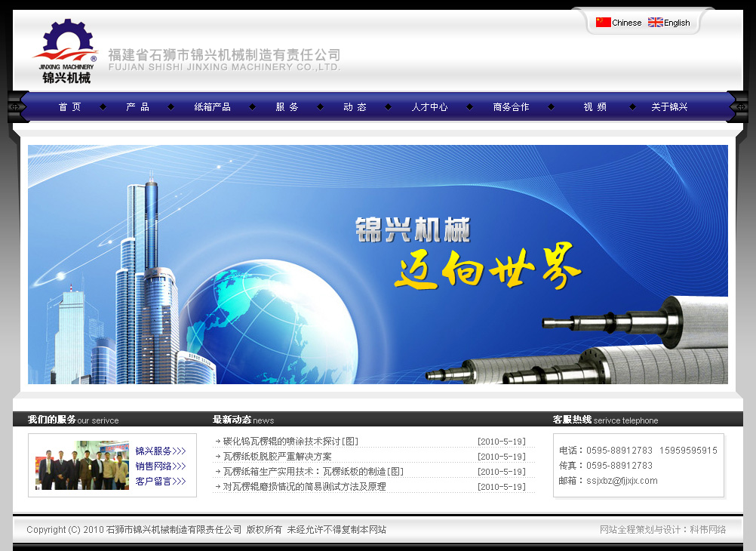Click the phone number 15959595915
The height and width of the screenshot is (551, 756).
point(689,450)
